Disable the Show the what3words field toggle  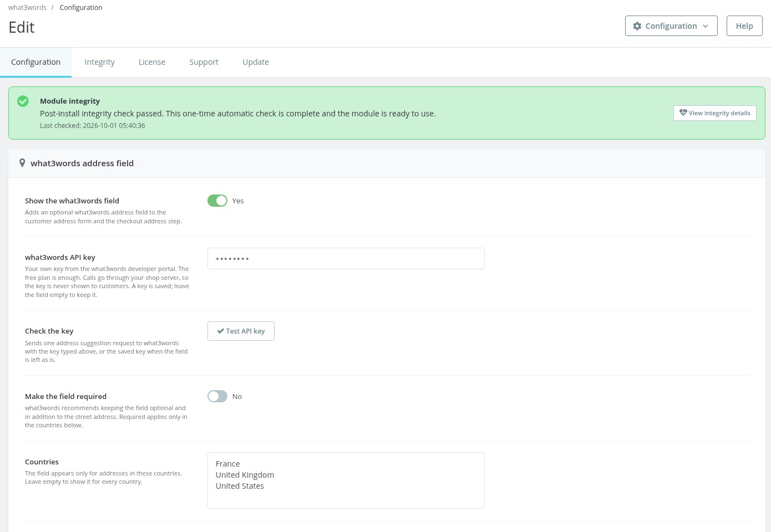coord(217,201)
